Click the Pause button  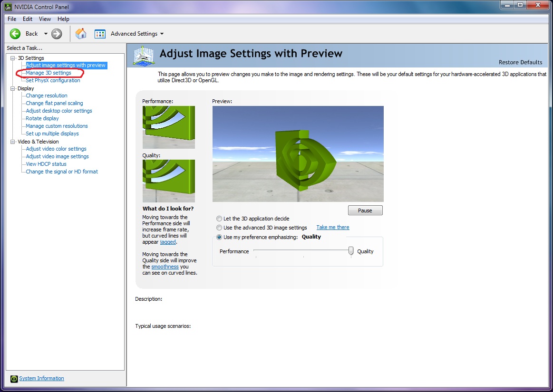tap(365, 210)
